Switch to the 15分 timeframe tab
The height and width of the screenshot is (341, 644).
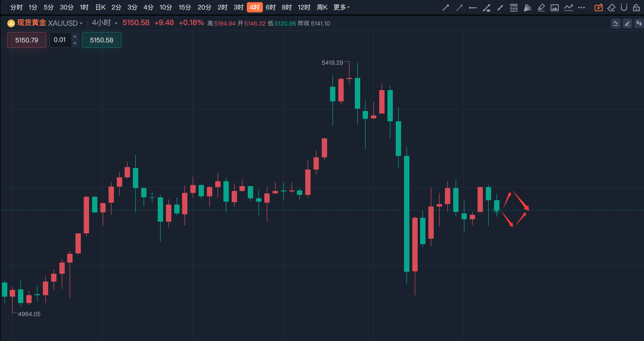click(185, 8)
